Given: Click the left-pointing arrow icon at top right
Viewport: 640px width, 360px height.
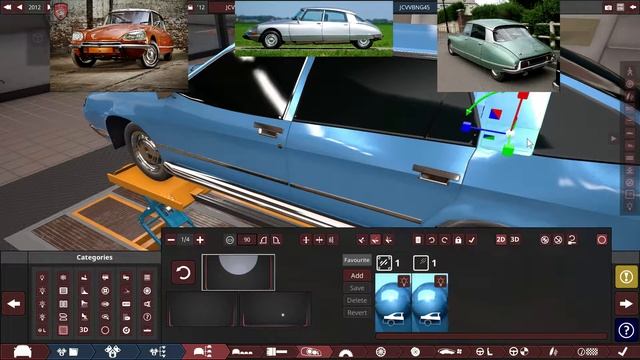Looking at the screenshot, I should tap(633, 7).
